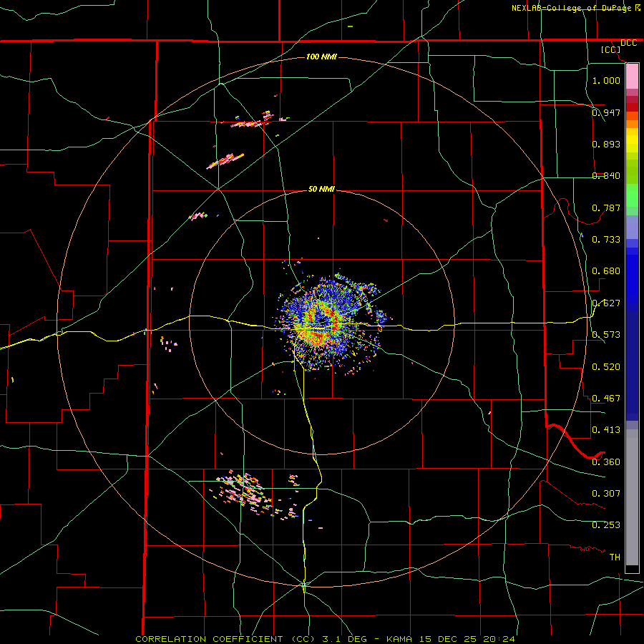This screenshot has width=644, height=644.
Task: Click the 50 NMI range ring label
Action: click(x=321, y=189)
